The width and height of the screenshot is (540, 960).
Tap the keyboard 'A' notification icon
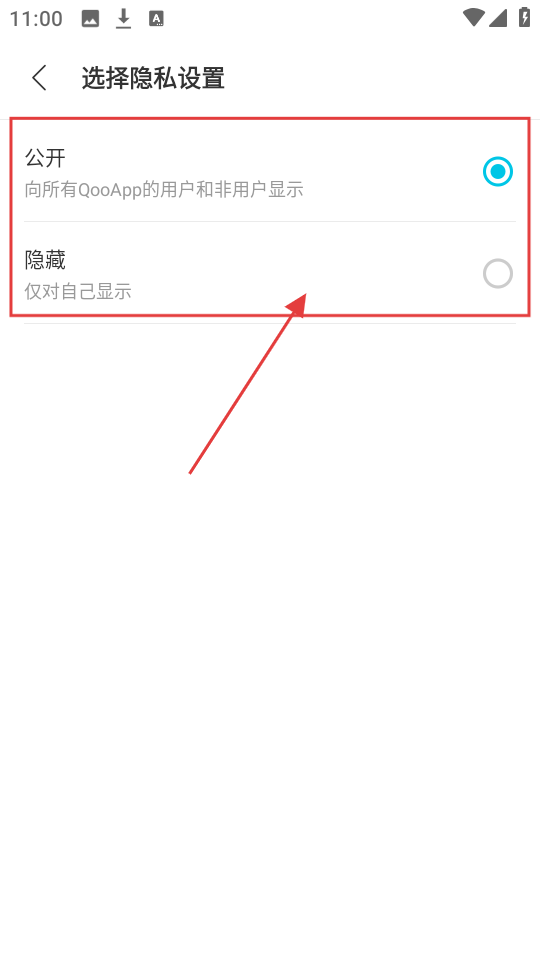(x=157, y=18)
